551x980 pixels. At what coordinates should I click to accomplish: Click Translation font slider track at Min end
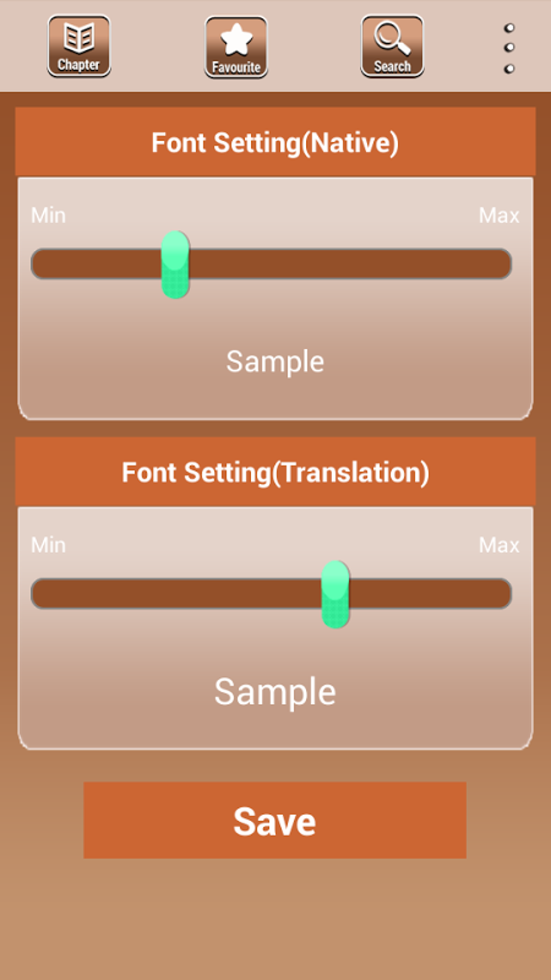[43, 594]
